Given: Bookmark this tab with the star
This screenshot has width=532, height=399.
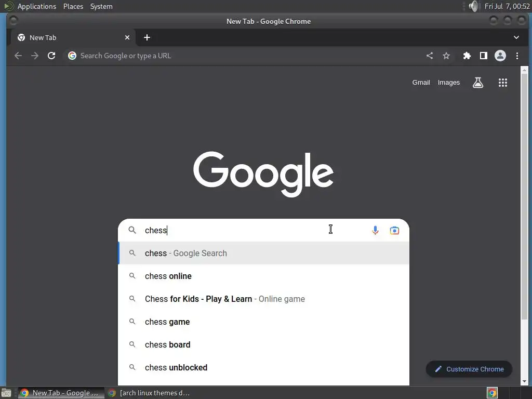Looking at the screenshot, I should click(x=446, y=56).
